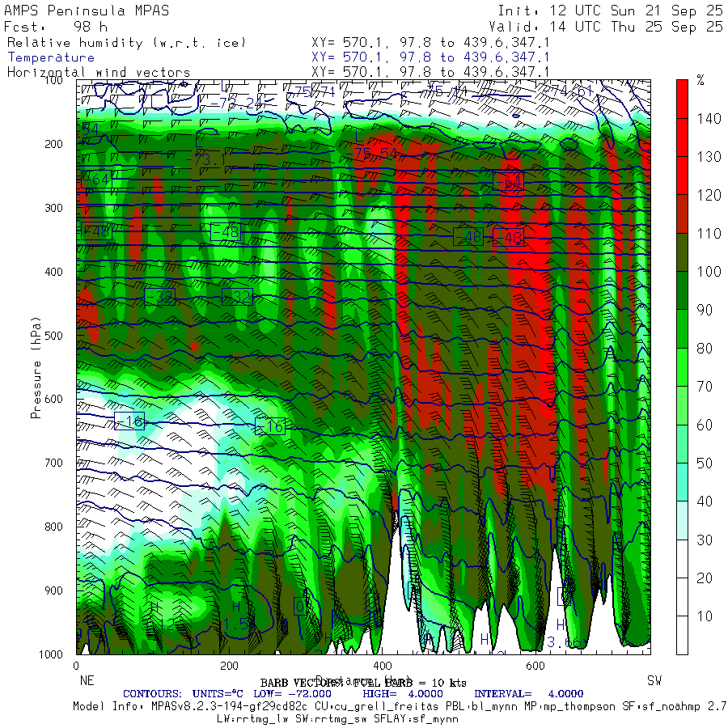Viewport: 728px width, 728px height.
Task: Click the "%" units label above the colorbar
Action: point(700,80)
